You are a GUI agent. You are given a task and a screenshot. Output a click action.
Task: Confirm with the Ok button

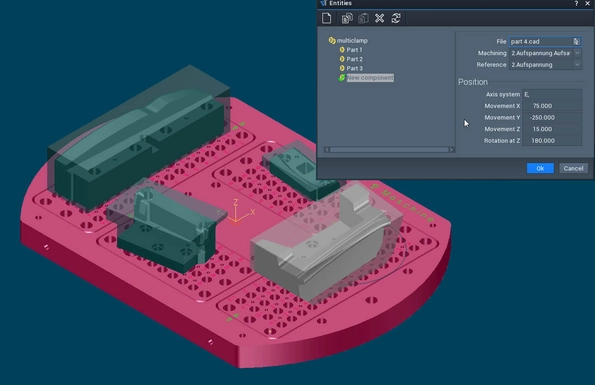[540, 168]
